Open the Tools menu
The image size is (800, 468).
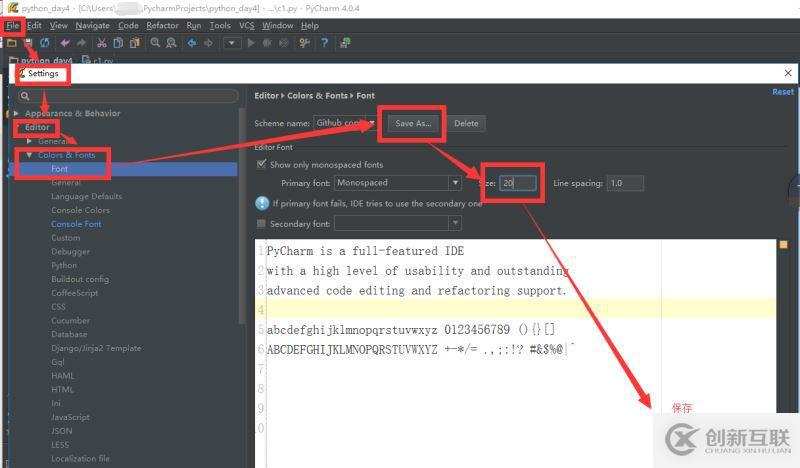[220, 26]
